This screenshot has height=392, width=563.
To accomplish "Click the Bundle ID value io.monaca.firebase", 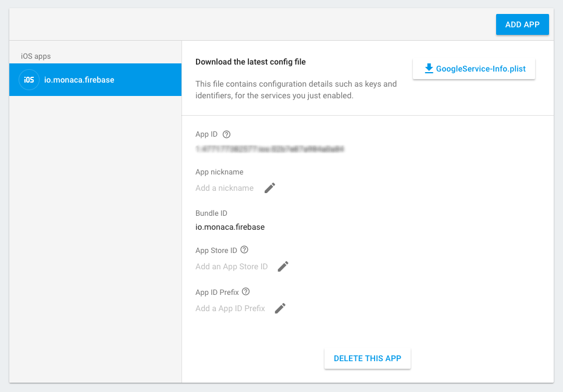I will [230, 227].
